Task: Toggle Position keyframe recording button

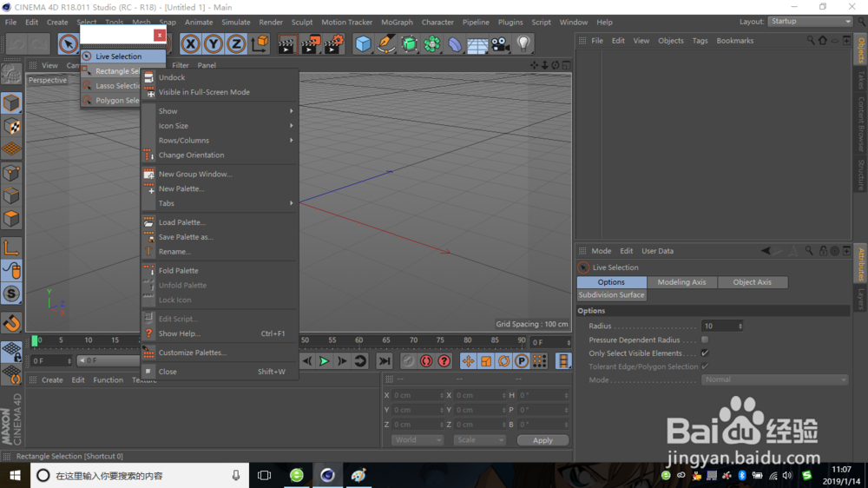Action: [x=469, y=361]
